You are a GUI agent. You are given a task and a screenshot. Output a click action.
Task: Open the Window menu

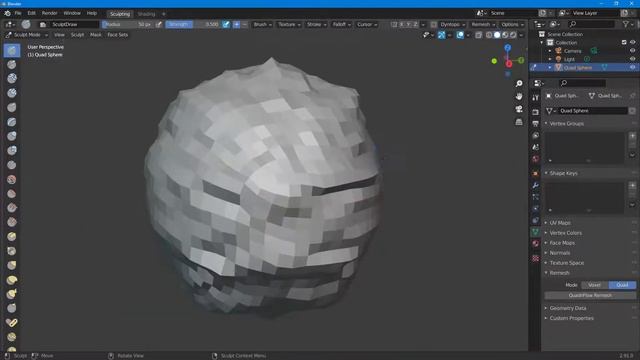click(x=72, y=13)
